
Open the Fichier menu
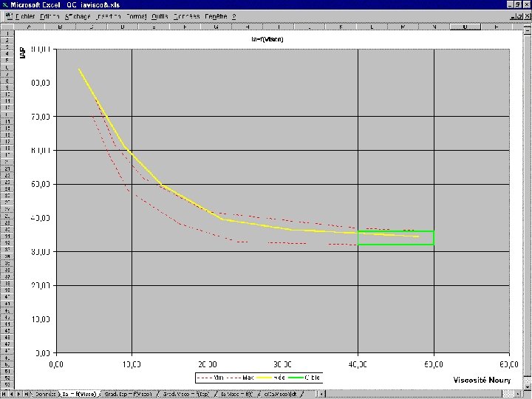[x=25, y=16]
